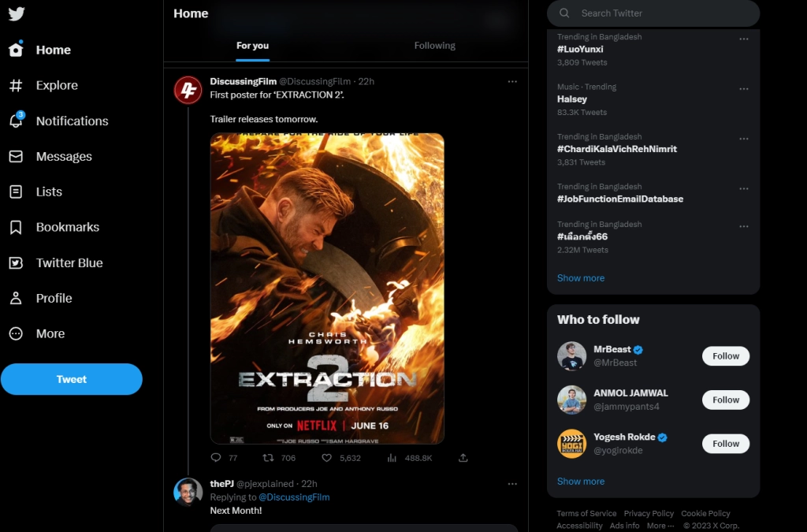This screenshot has width=807, height=532.
Task: View analytics for the DiscussingFilm tweet
Action: pos(392,457)
